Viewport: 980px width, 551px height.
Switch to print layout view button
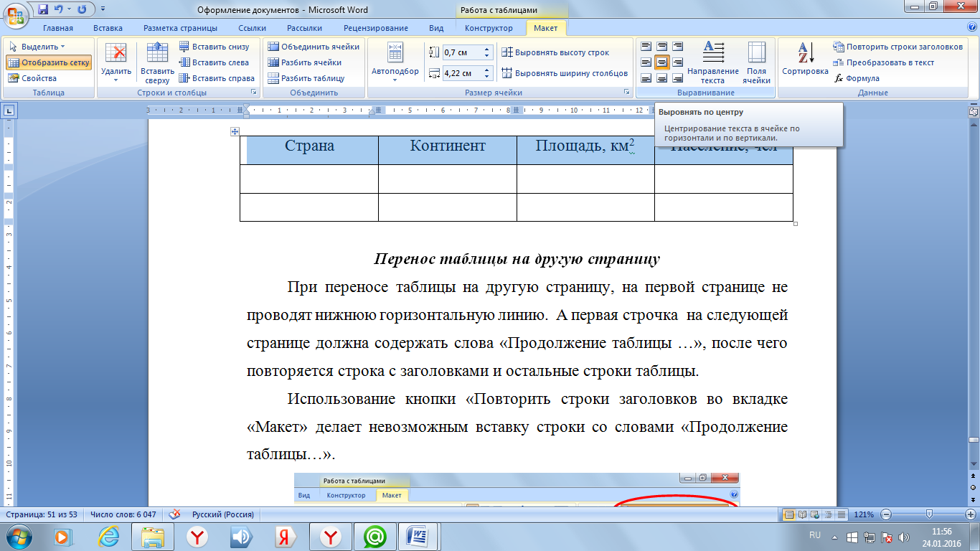pos(790,514)
